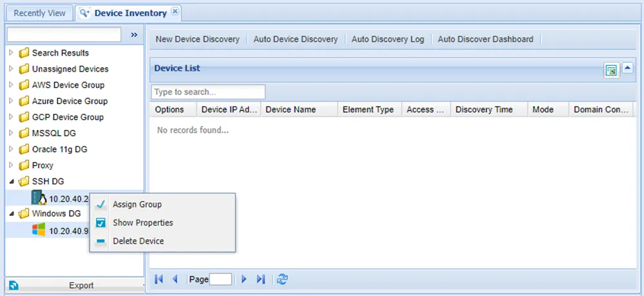Click the Linux device icon under SSH DG
The width and height of the screenshot is (644, 296).
(x=39, y=198)
